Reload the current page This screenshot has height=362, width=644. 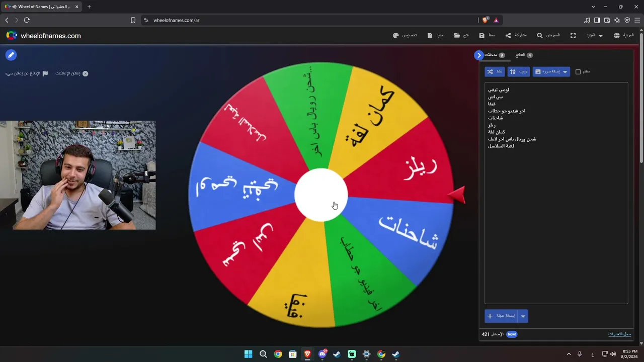(x=27, y=20)
